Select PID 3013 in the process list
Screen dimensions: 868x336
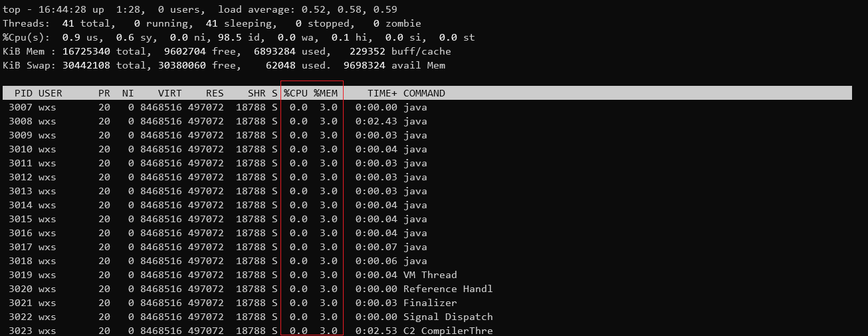[x=21, y=191]
